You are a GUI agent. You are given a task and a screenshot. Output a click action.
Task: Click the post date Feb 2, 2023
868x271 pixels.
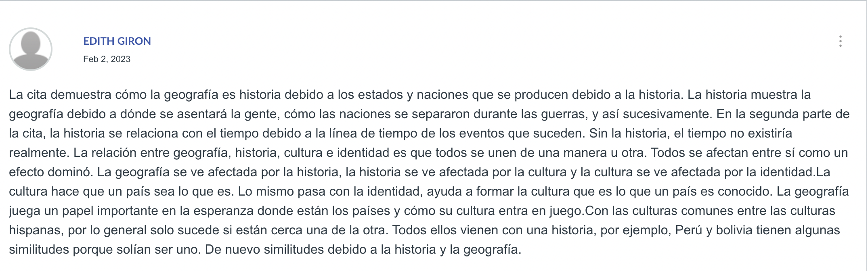107,59
